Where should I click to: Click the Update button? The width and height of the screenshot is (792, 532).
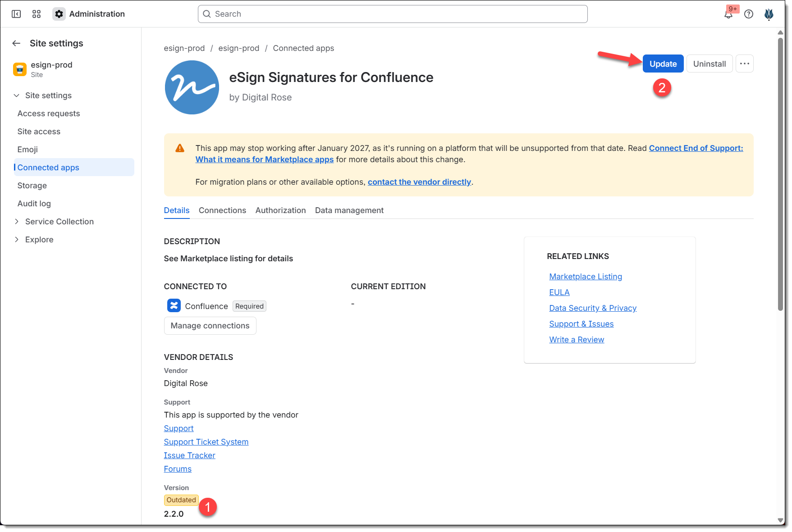(663, 64)
